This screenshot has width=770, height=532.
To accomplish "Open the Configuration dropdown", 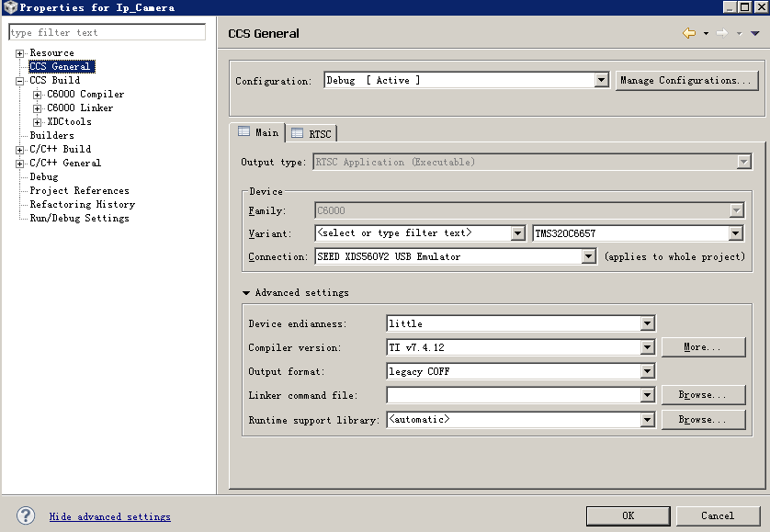I will pos(601,80).
